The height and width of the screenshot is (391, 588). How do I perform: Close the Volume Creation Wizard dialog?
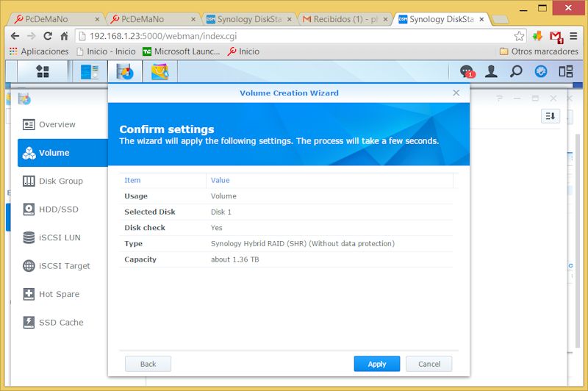point(456,93)
